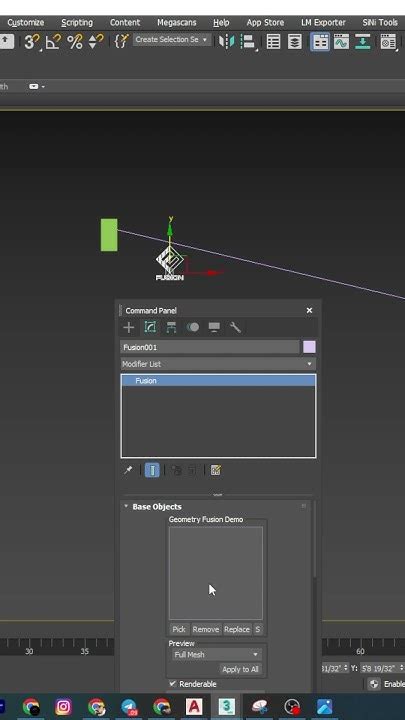405x720 pixels.
Task: Click the Pick button
Action: (179, 629)
